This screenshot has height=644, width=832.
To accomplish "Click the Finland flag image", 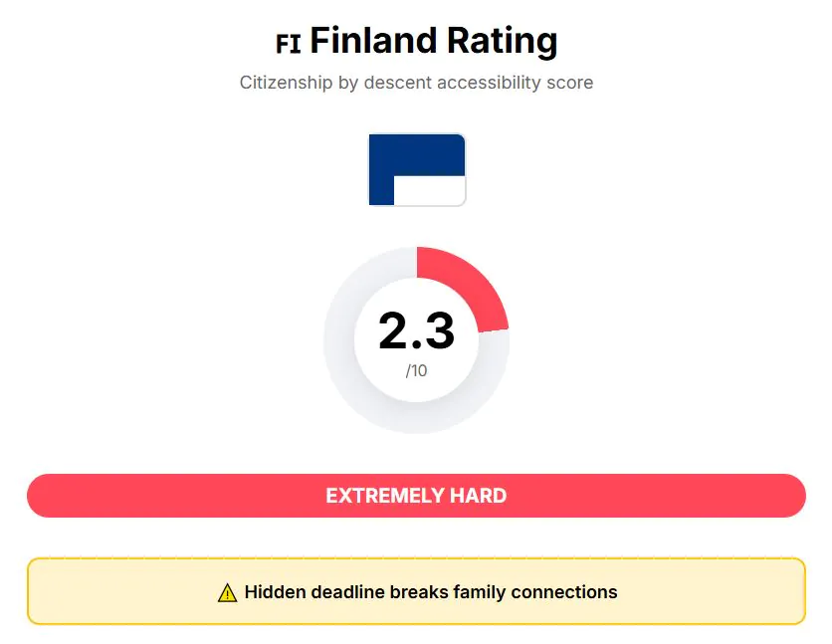I will click(416, 169).
